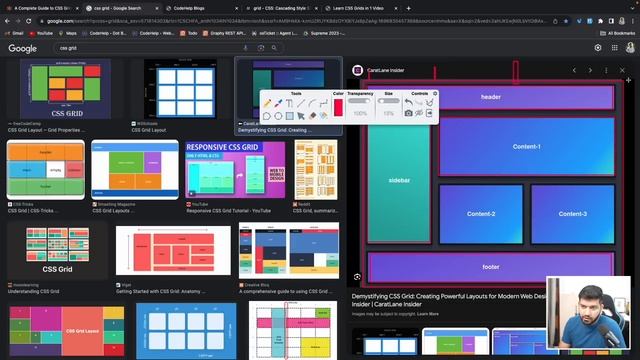The height and width of the screenshot is (360, 640).
Task: Undo the last annotation stroke
Action: [408, 102]
